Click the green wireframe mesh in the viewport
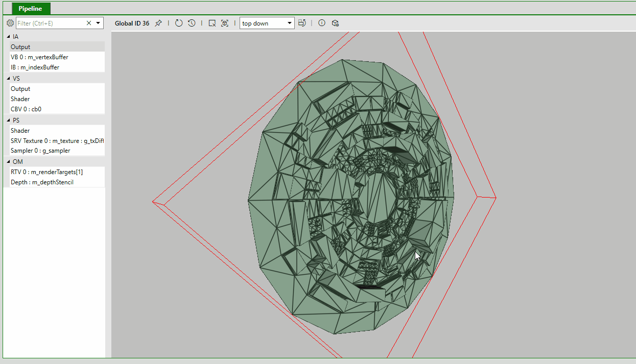The width and height of the screenshot is (636, 364). pos(351,197)
